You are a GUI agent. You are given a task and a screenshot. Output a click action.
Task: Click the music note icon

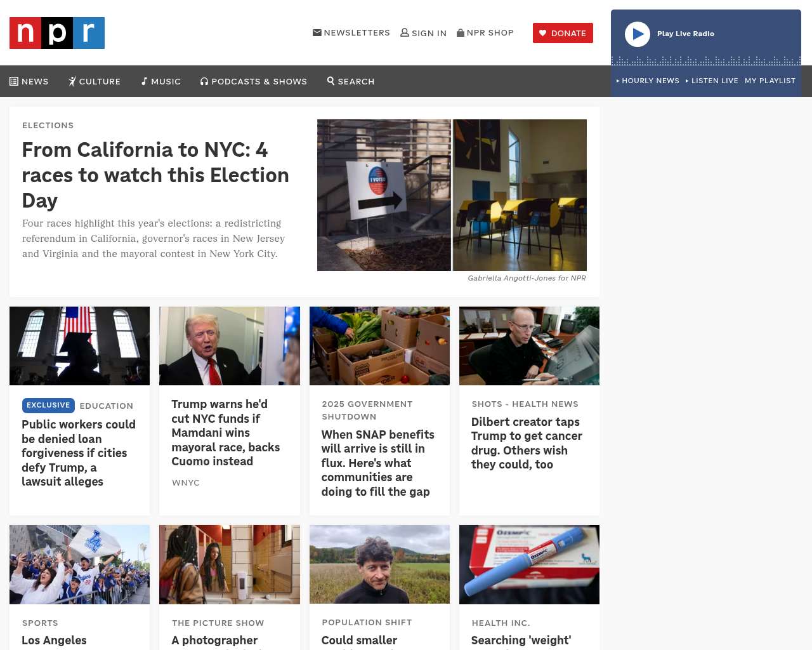[x=145, y=81]
